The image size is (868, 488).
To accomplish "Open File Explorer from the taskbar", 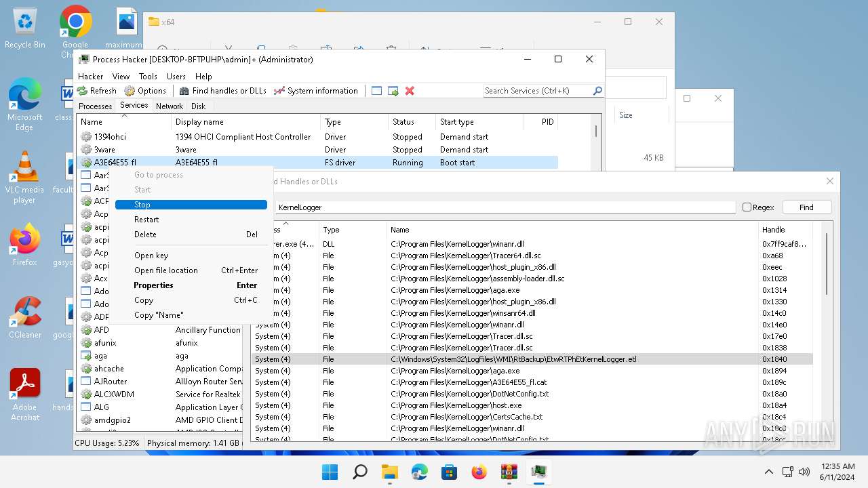I will pyautogui.click(x=390, y=472).
